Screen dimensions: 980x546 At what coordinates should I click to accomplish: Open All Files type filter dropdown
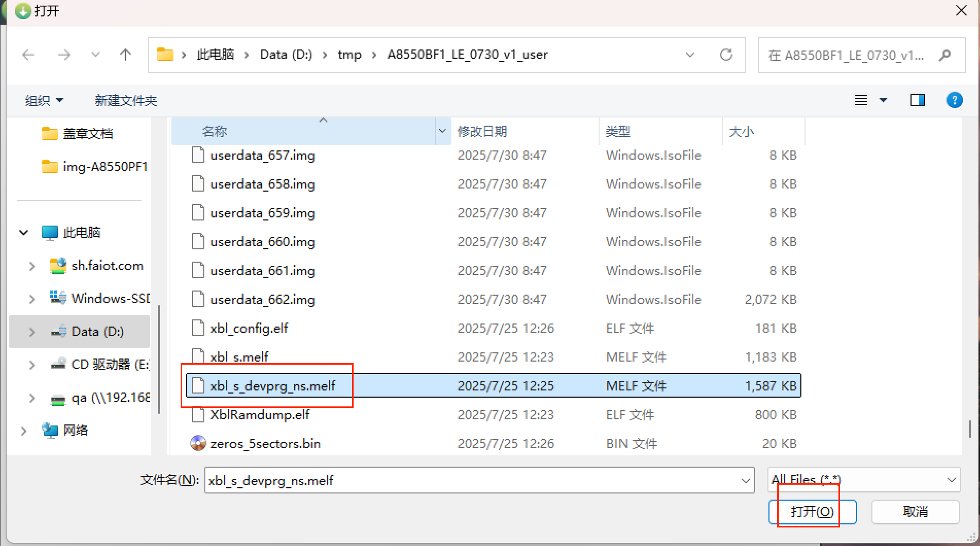point(864,480)
